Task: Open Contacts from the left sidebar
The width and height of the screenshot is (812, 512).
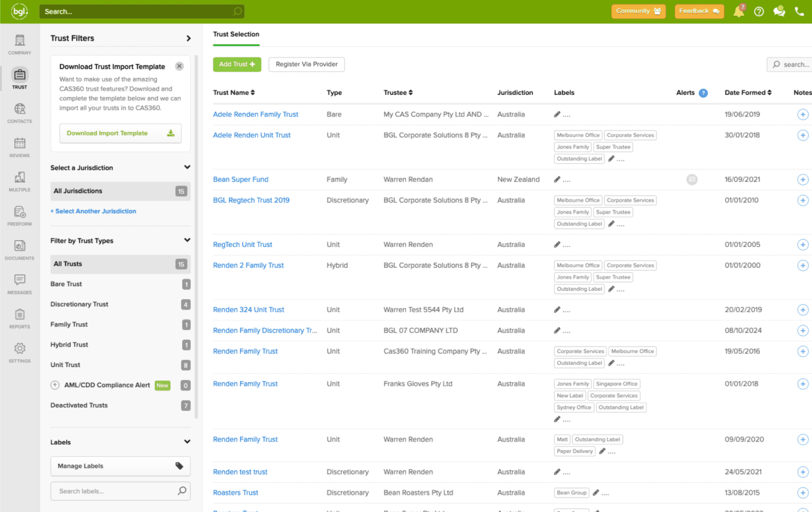Action: click(20, 113)
